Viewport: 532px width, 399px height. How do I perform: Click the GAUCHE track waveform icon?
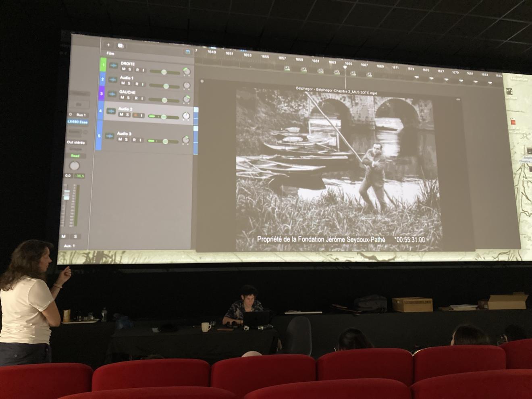pyautogui.click(x=112, y=95)
